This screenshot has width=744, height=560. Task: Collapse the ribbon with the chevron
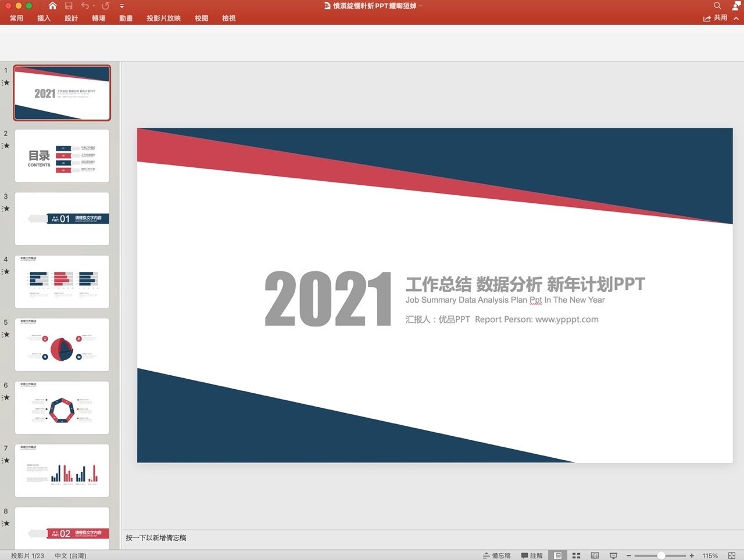click(x=736, y=18)
